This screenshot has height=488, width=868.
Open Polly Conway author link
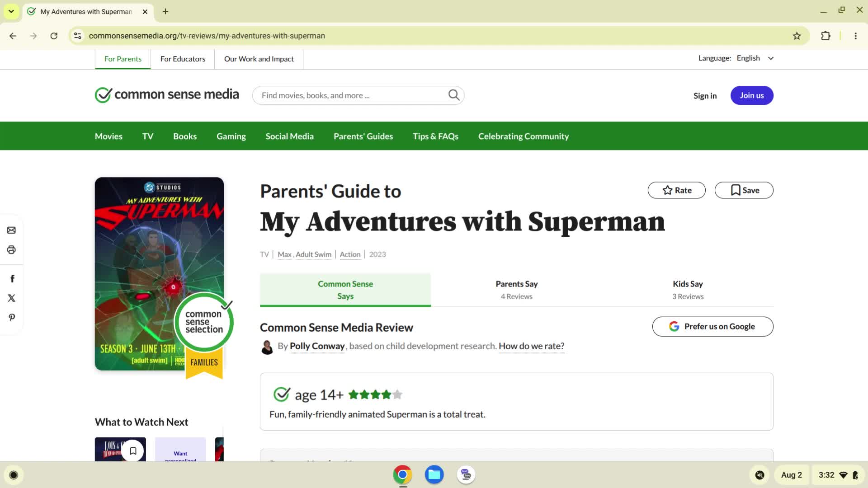(x=317, y=346)
